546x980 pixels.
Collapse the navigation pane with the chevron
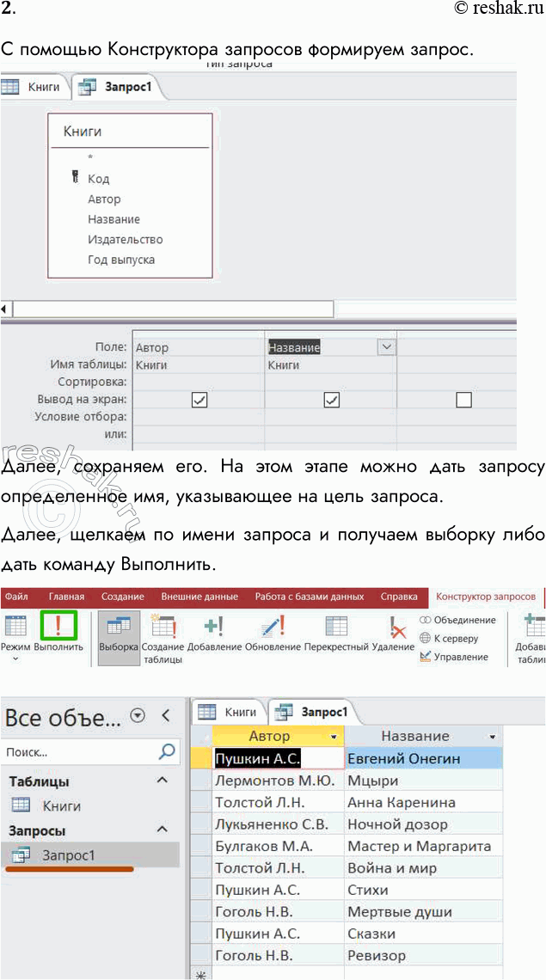[166, 715]
